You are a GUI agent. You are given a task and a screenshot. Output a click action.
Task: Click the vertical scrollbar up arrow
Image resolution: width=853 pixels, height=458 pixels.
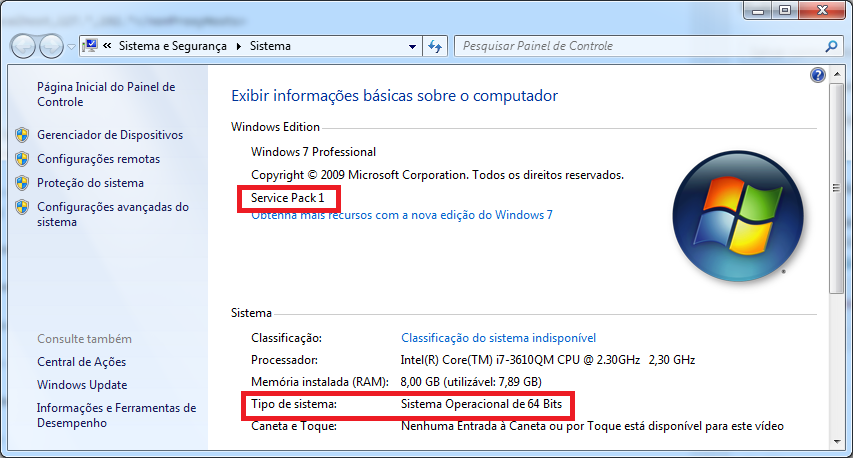(x=836, y=76)
